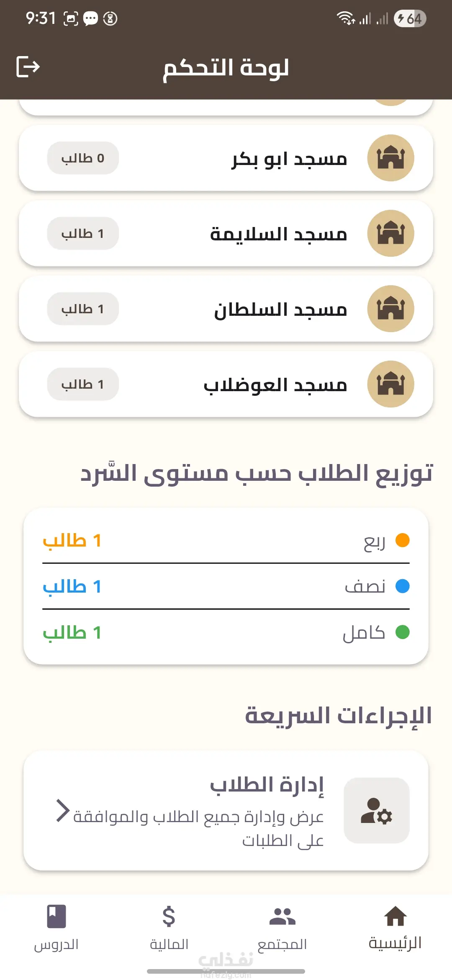Switch to the المجتمع tab
The image size is (452, 980).
(x=282, y=944)
